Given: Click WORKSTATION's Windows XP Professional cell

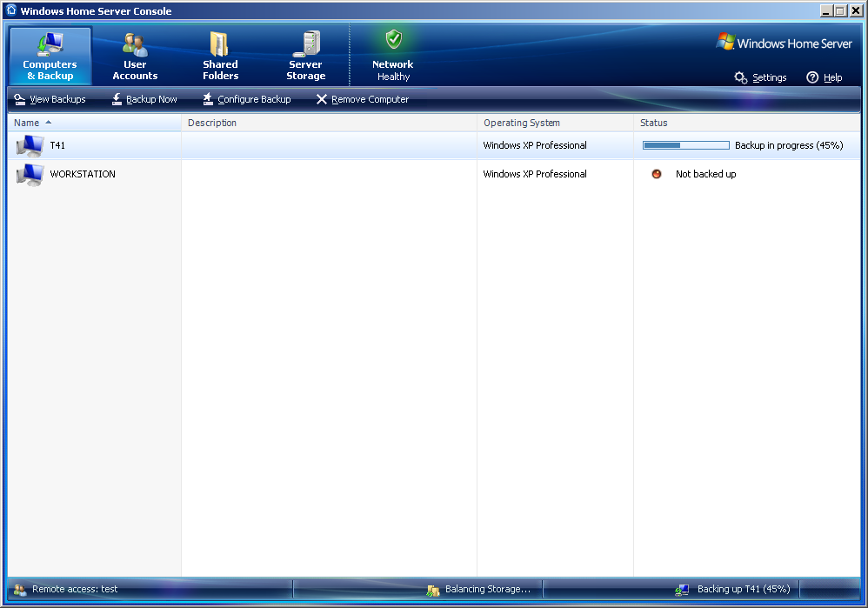Looking at the screenshot, I should click(555, 174).
